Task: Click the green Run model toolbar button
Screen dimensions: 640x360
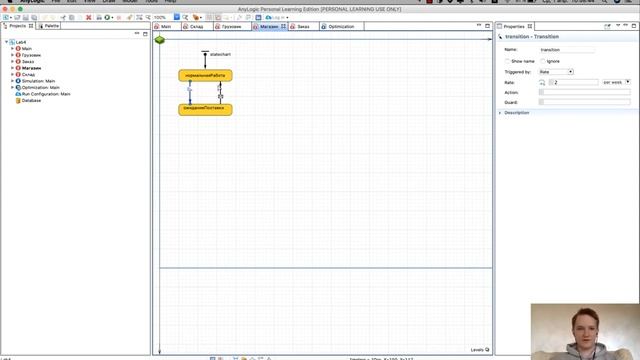Action: tap(107, 18)
